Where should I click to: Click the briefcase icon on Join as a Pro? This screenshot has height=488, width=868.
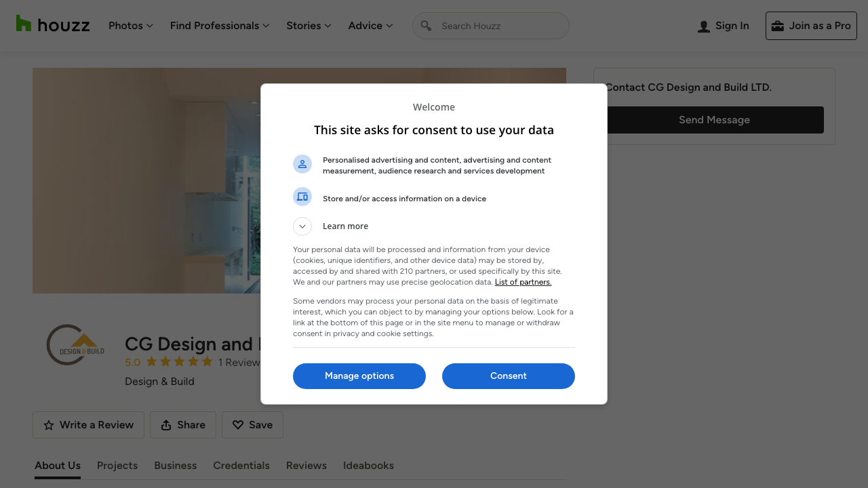(x=778, y=26)
